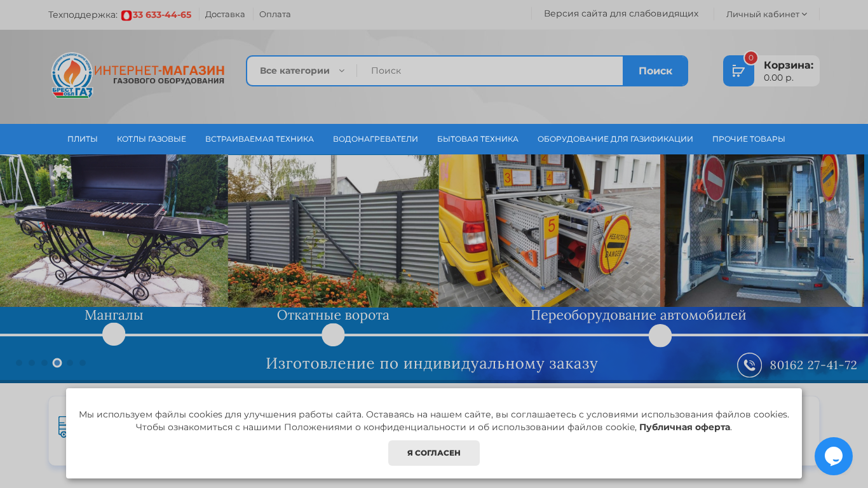
Task: Open the Котлы газовые menu
Action: click(151, 139)
